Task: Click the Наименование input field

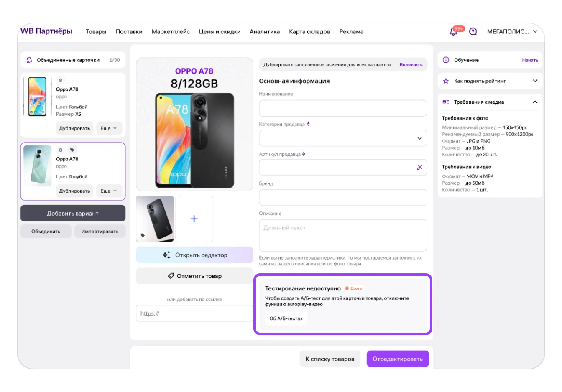Action: click(x=343, y=108)
